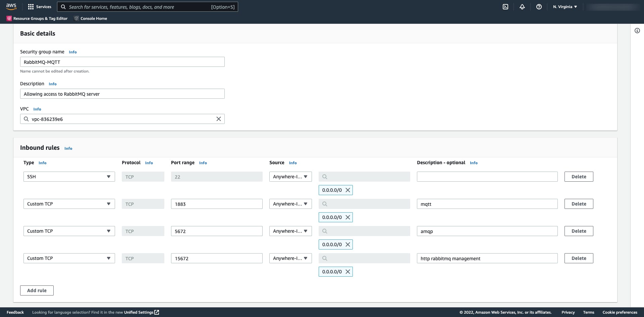Viewport: 644px width, 317px height.
Task: Remove 0.0.0.0/0 from the 1883 rule
Action: [348, 217]
